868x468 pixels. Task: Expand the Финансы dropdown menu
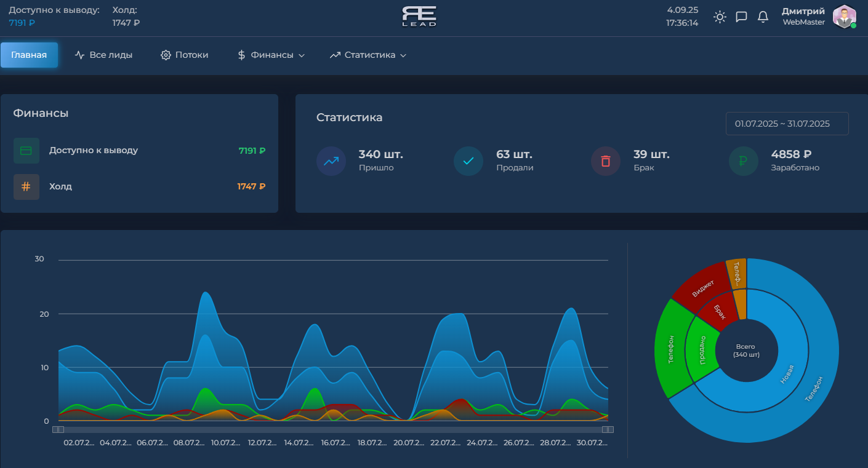(x=271, y=55)
